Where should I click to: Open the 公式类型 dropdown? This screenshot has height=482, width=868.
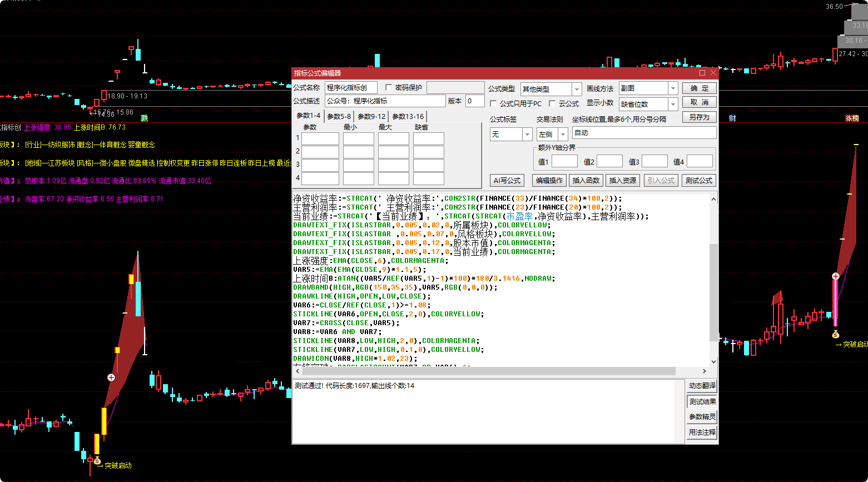tap(577, 89)
